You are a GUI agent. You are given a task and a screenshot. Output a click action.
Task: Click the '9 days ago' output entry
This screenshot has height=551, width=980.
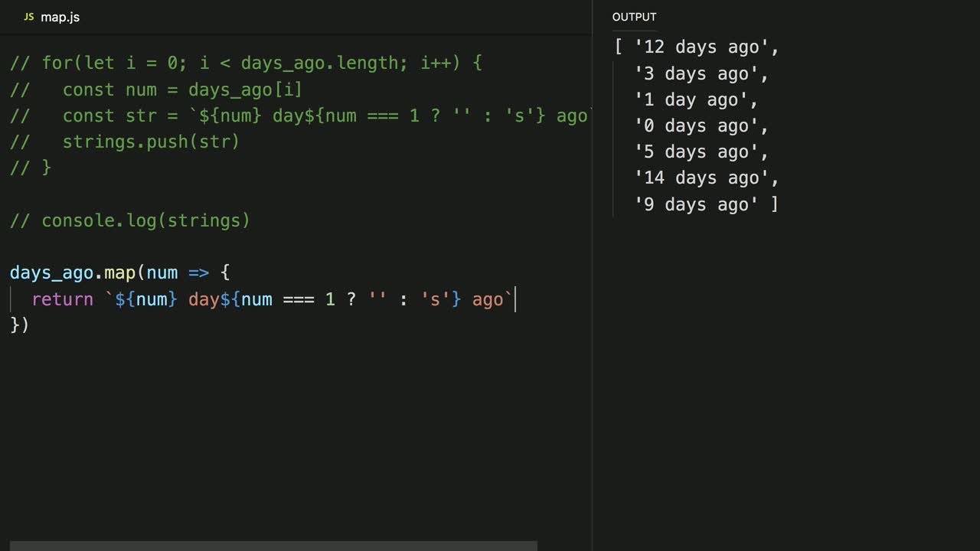coord(701,204)
